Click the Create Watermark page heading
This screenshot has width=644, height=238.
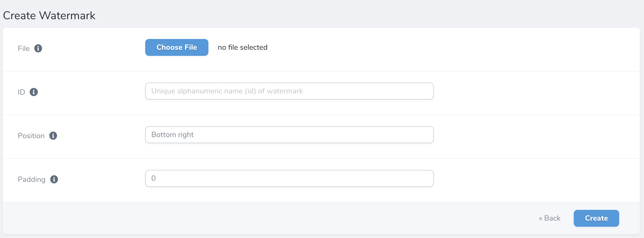pyautogui.click(x=49, y=15)
